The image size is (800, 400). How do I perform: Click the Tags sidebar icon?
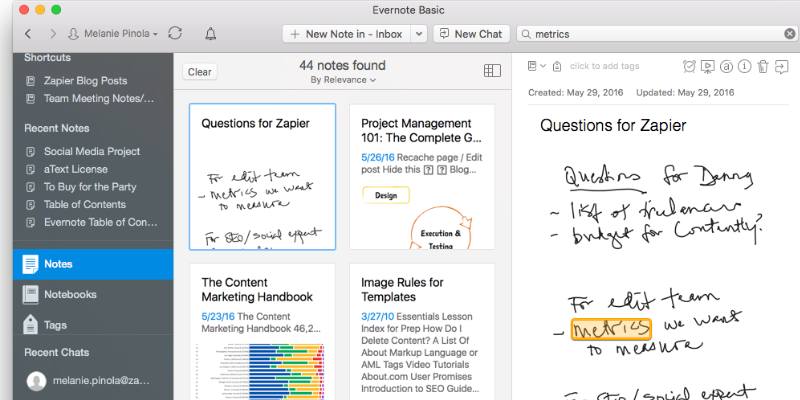coord(31,325)
